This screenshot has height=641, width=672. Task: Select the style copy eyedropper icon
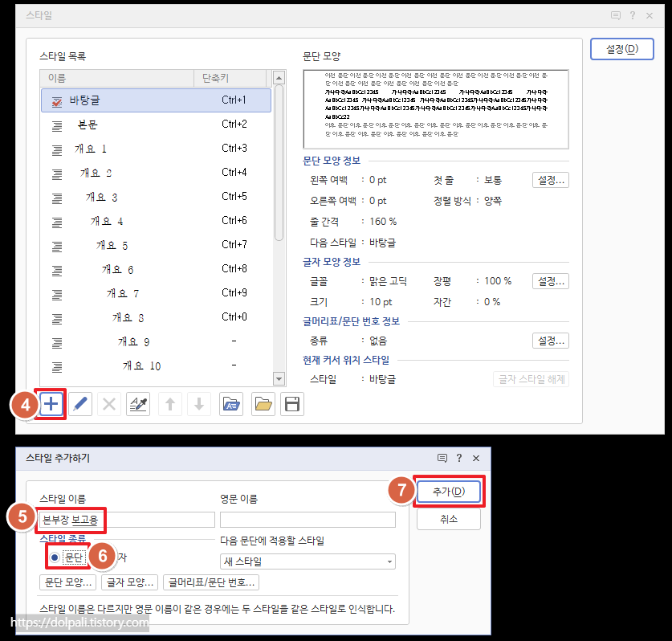(138, 404)
